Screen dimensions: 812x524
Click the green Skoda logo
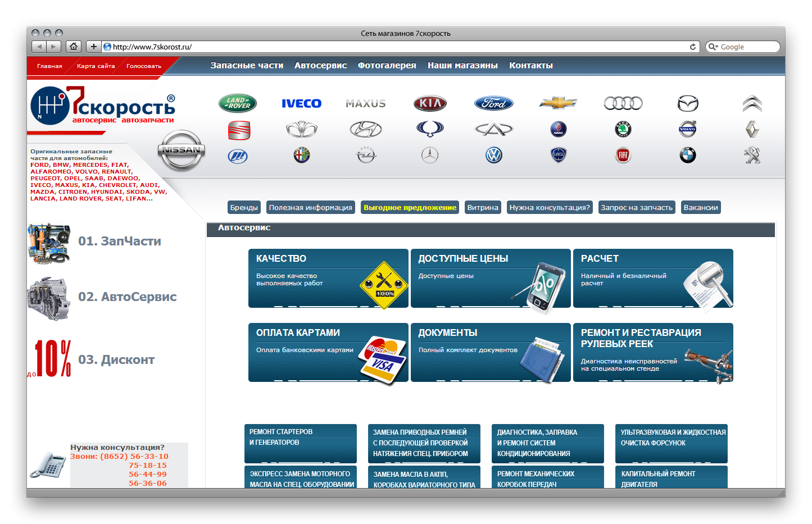point(623,130)
